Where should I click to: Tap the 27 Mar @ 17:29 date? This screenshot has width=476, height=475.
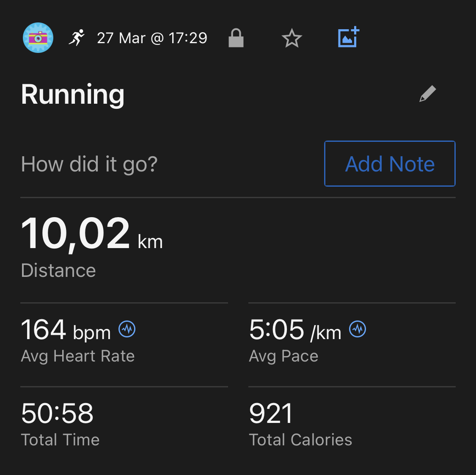pyautogui.click(x=152, y=38)
